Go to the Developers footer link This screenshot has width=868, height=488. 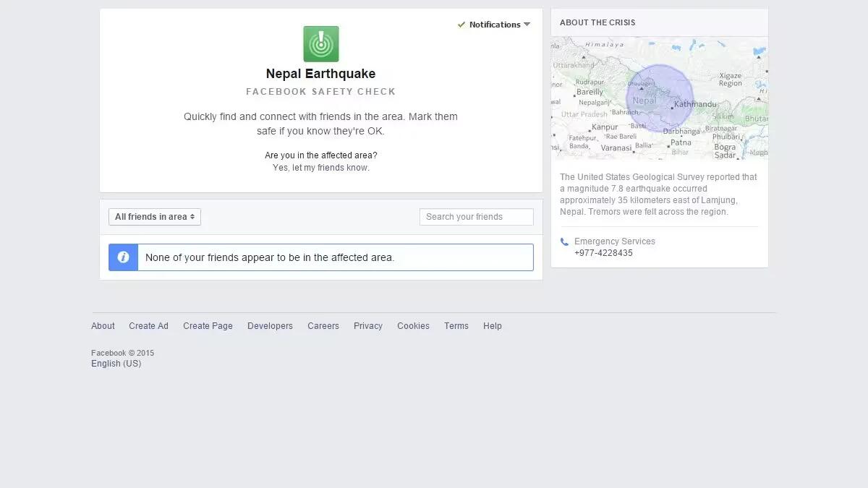click(x=270, y=326)
